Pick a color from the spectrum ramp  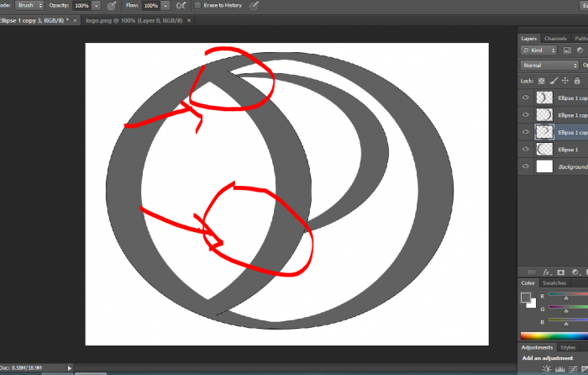[x=554, y=335]
